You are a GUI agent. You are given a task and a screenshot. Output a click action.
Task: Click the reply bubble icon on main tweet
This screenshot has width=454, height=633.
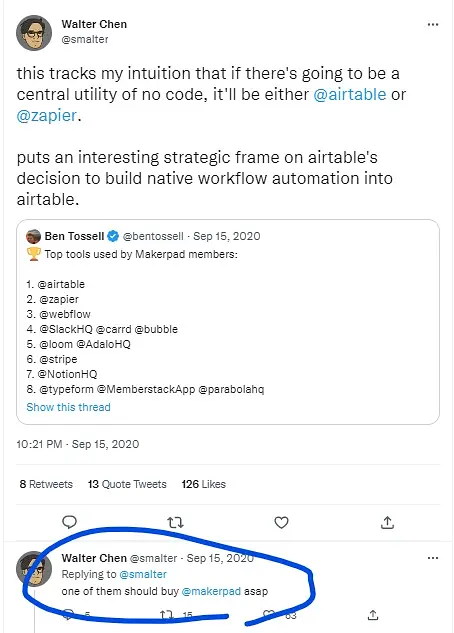coord(69,522)
